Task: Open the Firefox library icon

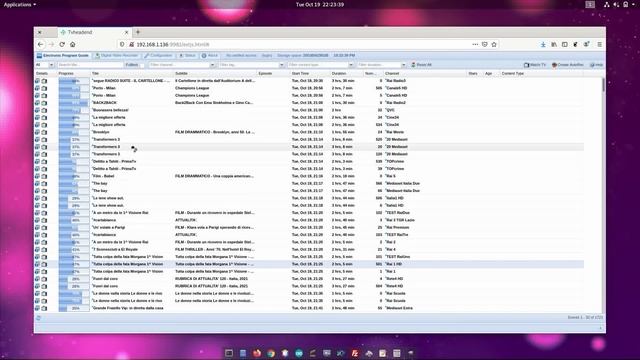Action: pyautogui.click(x=554, y=44)
